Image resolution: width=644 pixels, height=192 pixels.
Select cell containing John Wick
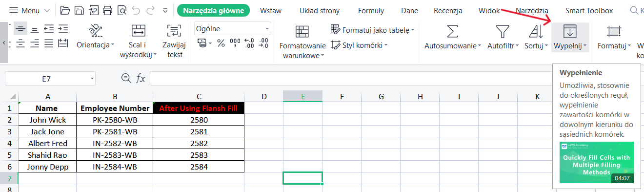pos(47,120)
